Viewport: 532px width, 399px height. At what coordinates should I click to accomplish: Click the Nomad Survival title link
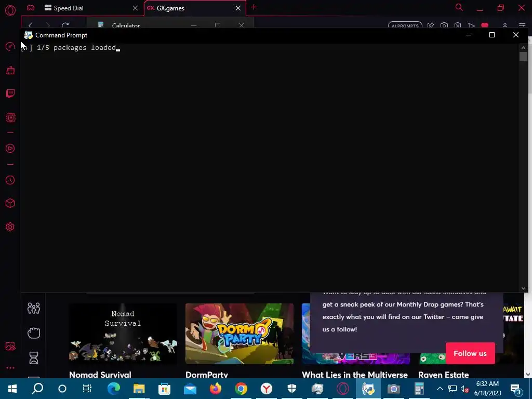click(100, 375)
